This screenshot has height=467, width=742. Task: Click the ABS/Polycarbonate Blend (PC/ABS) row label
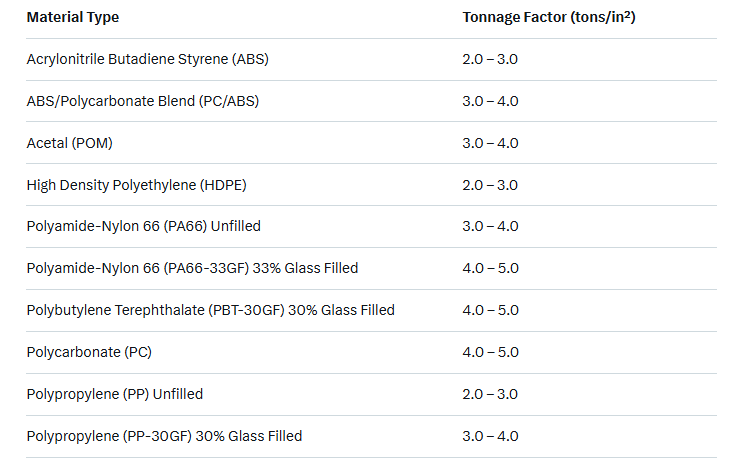coord(143,101)
